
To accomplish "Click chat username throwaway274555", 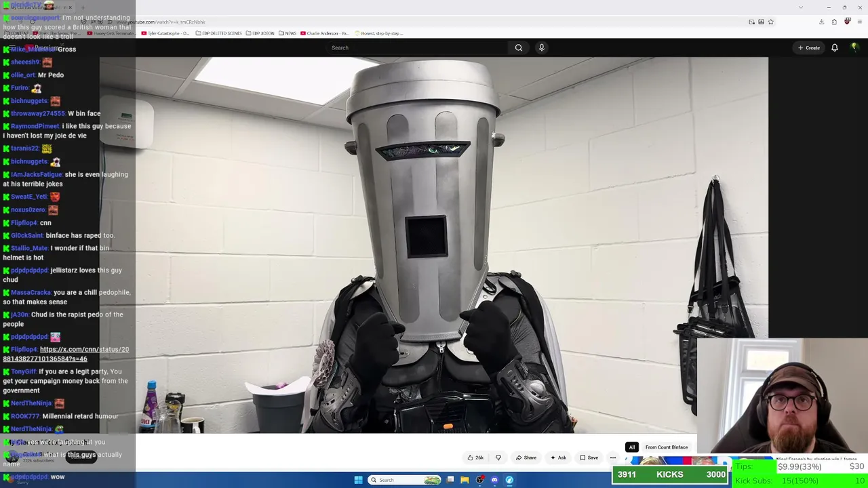I will click(38, 113).
